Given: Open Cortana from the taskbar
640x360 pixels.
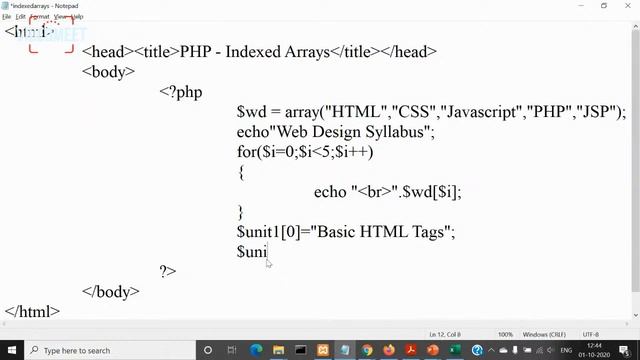Looking at the screenshot, I should pyautogui.click(x=208, y=350).
